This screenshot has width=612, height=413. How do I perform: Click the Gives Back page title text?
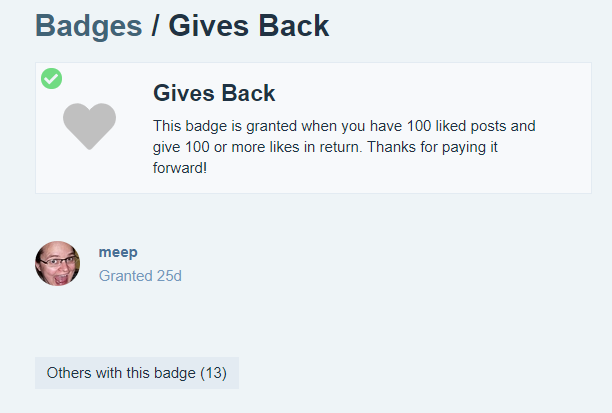point(249,26)
